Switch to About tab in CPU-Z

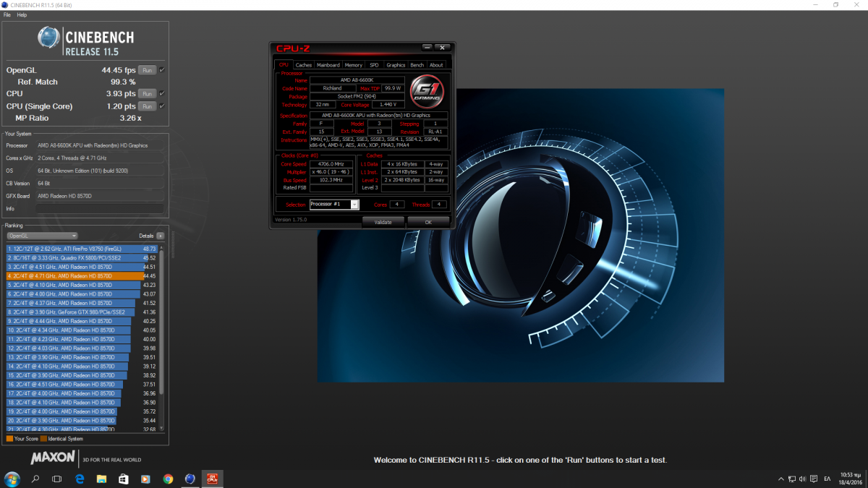click(x=436, y=65)
